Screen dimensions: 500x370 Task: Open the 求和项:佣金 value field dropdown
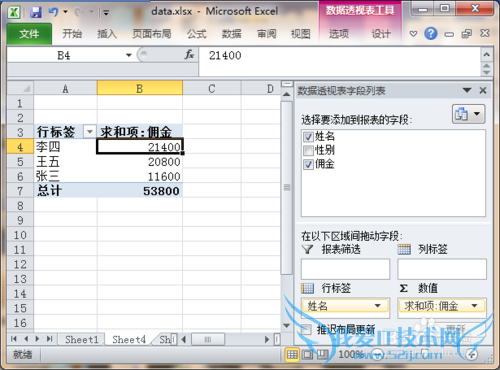(474, 306)
